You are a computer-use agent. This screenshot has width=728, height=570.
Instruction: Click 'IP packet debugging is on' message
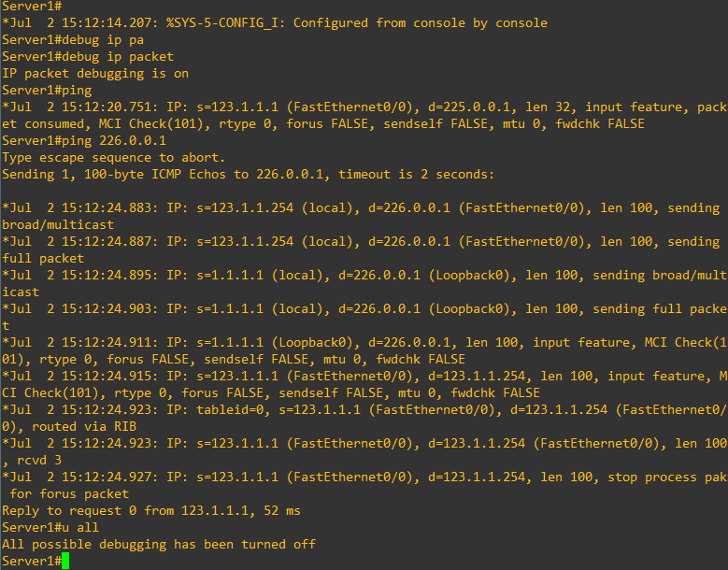tap(95, 73)
